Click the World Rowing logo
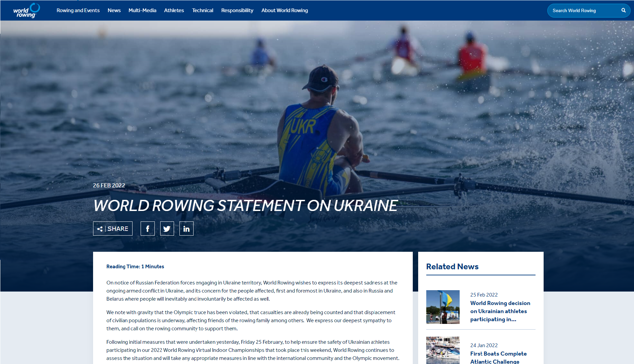 coord(27,10)
